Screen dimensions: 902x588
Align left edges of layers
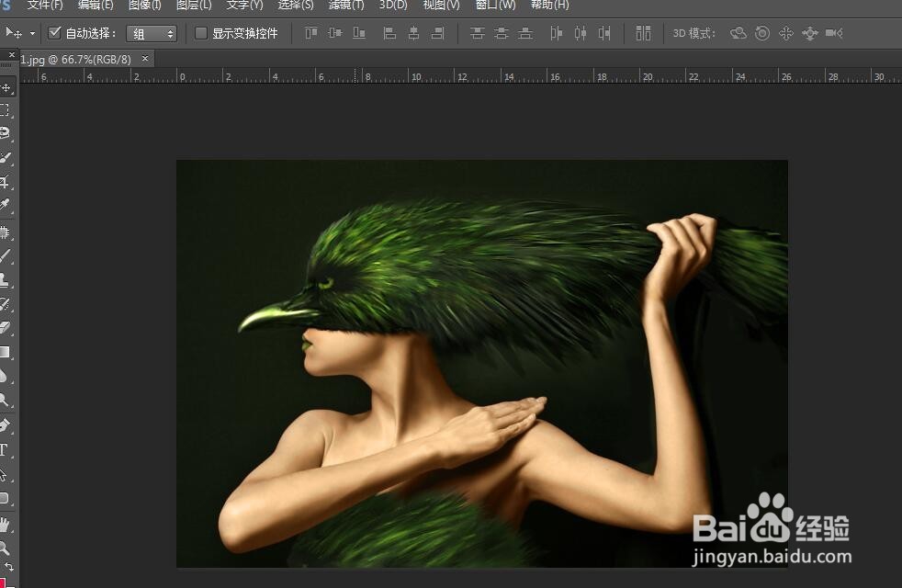point(390,33)
